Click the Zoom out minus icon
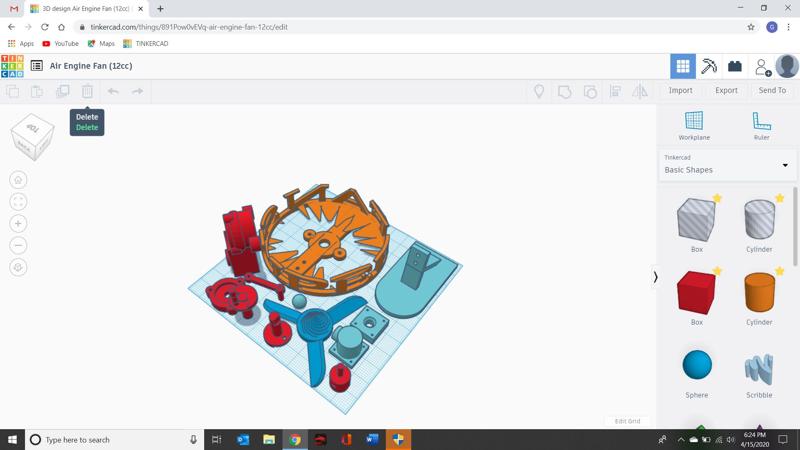 click(18, 245)
